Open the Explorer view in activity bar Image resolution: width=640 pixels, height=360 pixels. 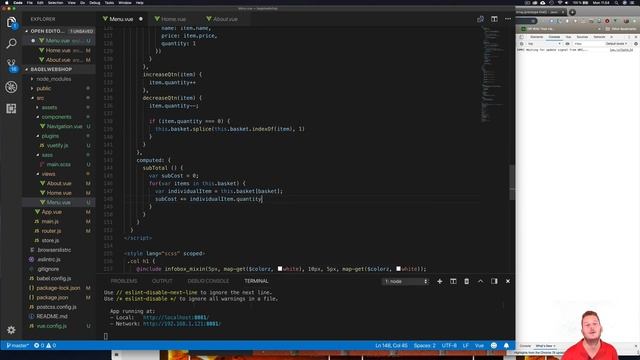click(x=11, y=22)
